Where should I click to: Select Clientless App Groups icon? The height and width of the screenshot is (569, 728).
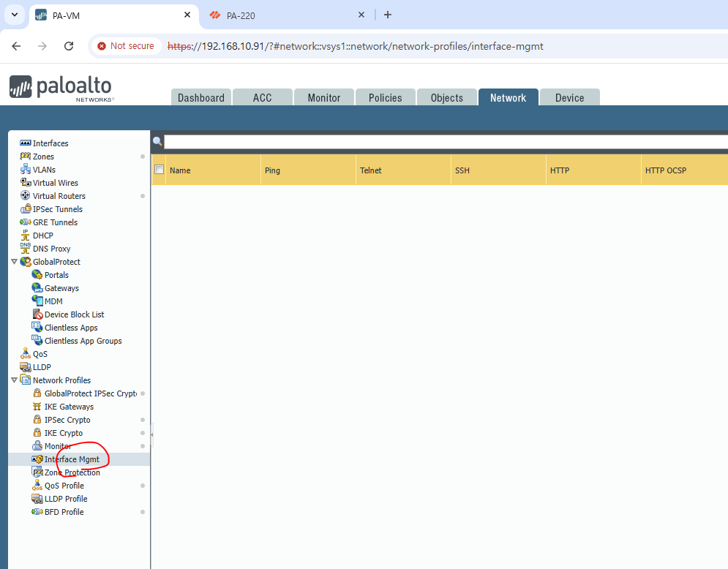tap(37, 340)
